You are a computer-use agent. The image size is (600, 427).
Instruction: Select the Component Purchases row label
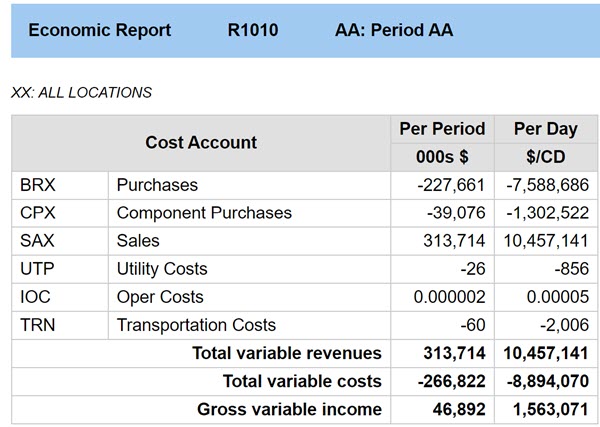click(204, 213)
